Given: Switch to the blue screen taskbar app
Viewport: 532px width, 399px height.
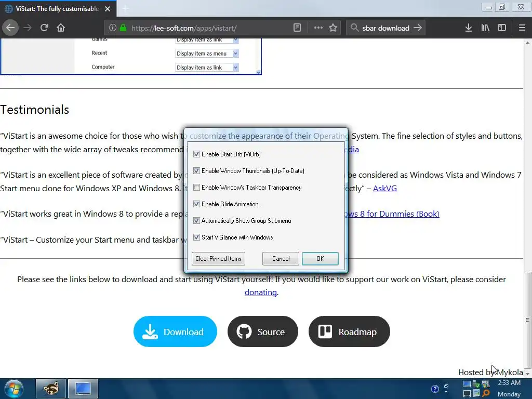Looking at the screenshot, I should coord(83,389).
